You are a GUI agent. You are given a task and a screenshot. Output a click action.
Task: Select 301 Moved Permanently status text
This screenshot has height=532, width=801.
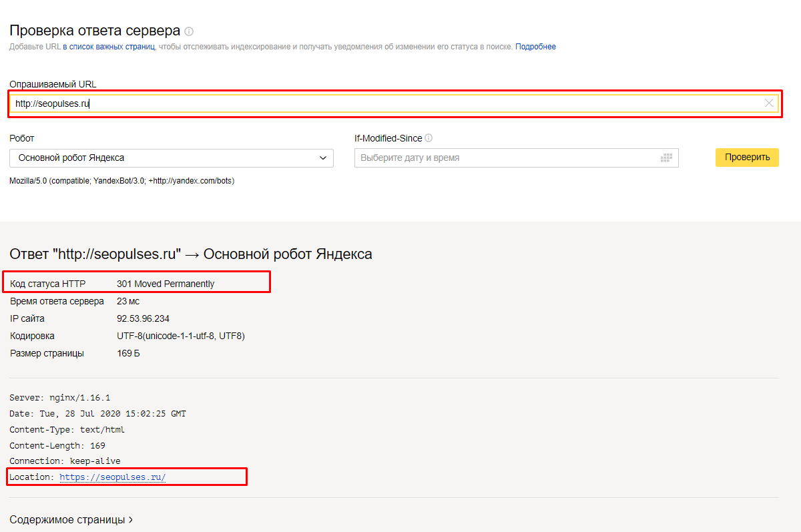(166, 284)
